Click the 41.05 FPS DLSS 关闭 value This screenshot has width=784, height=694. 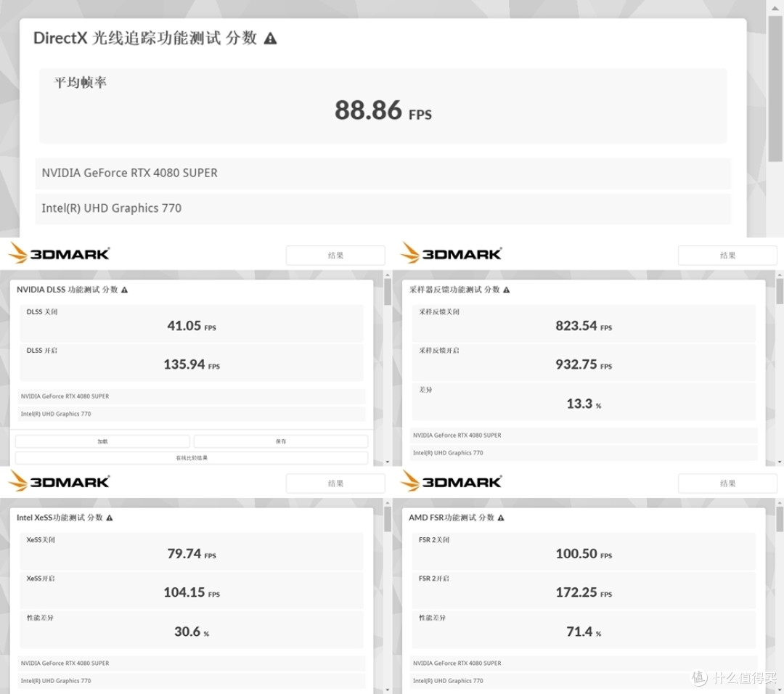click(x=192, y=326)
